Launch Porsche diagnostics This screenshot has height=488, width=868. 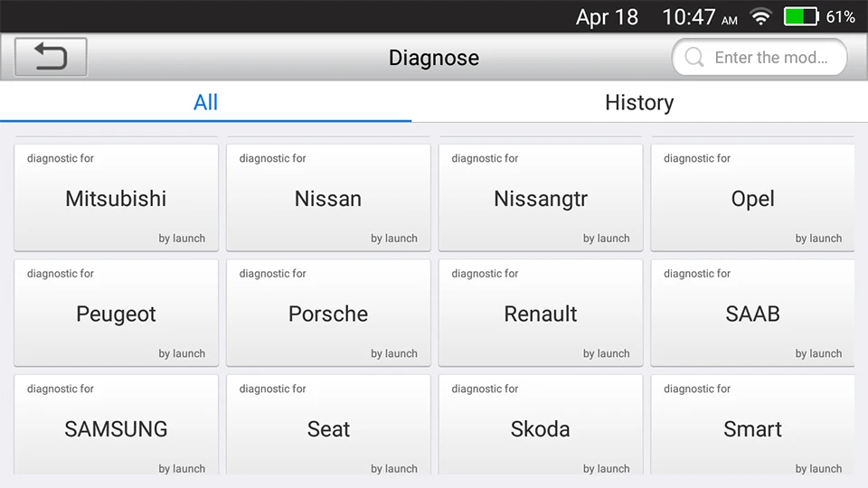tap(328, 313)
